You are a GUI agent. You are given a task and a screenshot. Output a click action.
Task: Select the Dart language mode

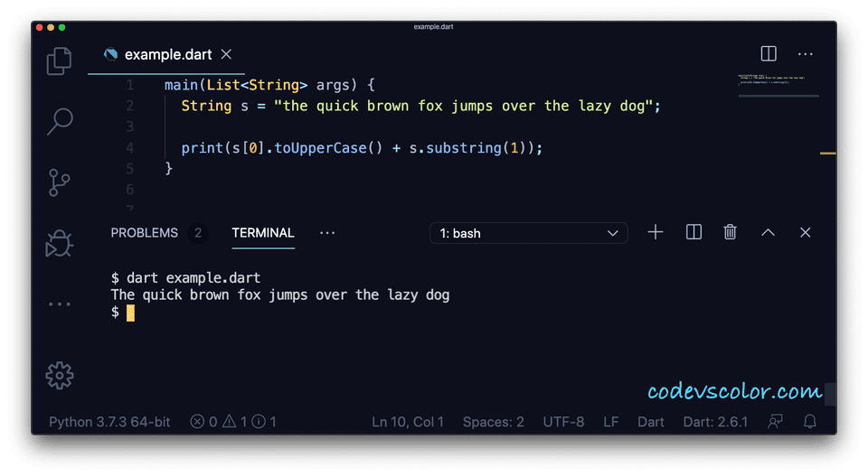tap(650, 422)
